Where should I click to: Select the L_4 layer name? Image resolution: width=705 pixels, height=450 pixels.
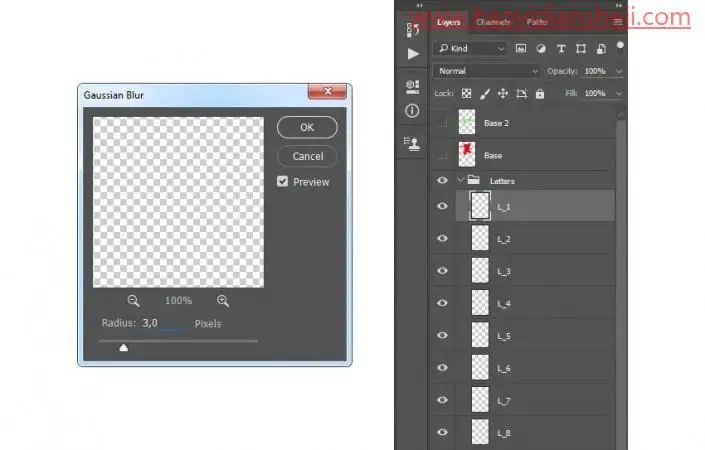click(504, 304)
